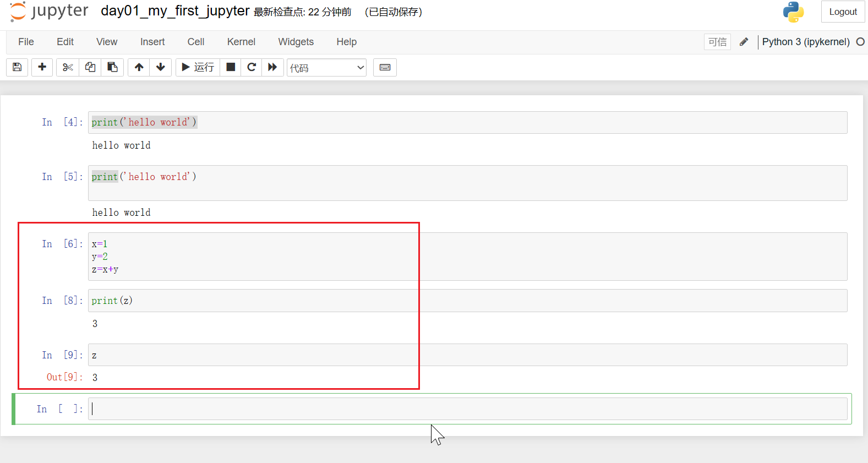Click code cell In [5] editor
868x463 pixels.
[x=467, y=183]
